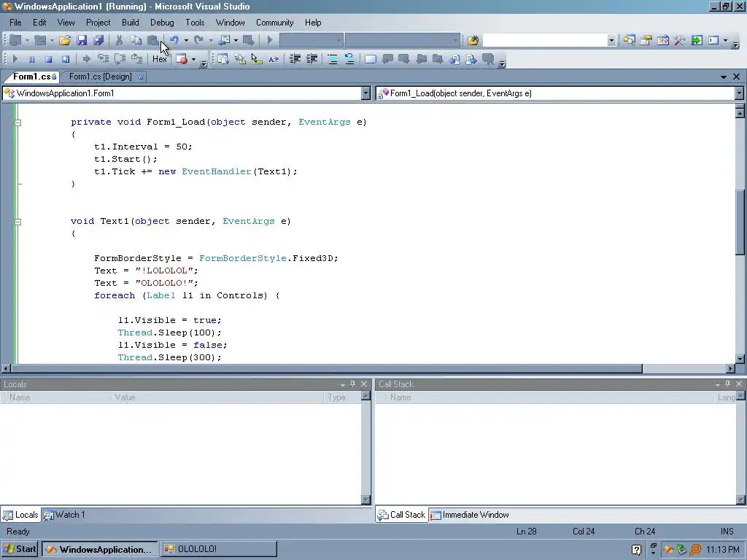The image size is (747, 560).
Task: Uncomment the selected lines icon
Action: (x=349, y=59)
